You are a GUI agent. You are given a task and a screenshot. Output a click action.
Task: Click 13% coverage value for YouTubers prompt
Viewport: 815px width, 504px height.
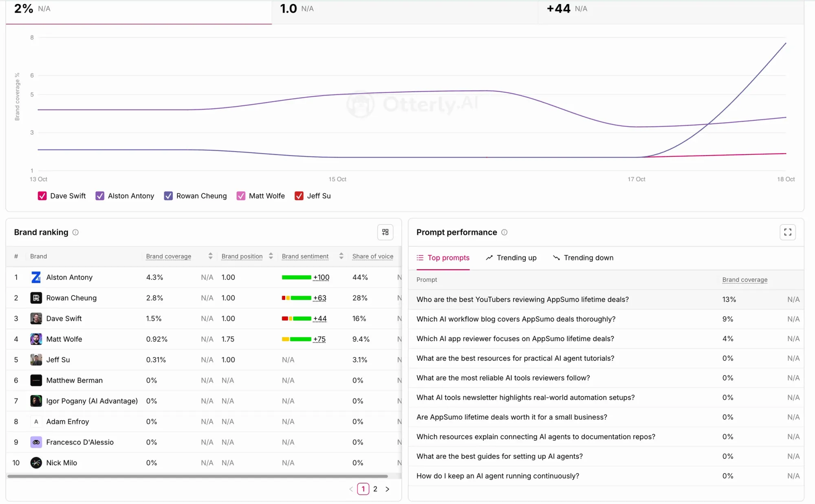729,299
